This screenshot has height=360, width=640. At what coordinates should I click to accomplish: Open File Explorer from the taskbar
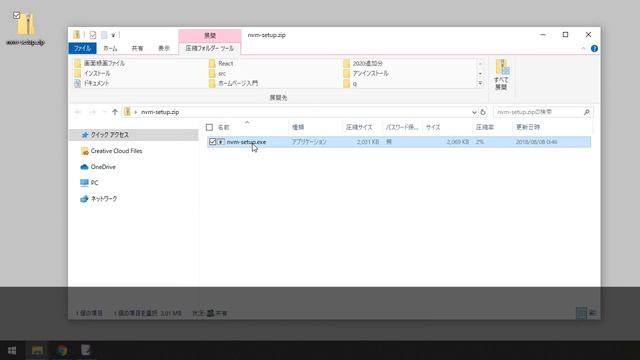click(x=37, y=350)
